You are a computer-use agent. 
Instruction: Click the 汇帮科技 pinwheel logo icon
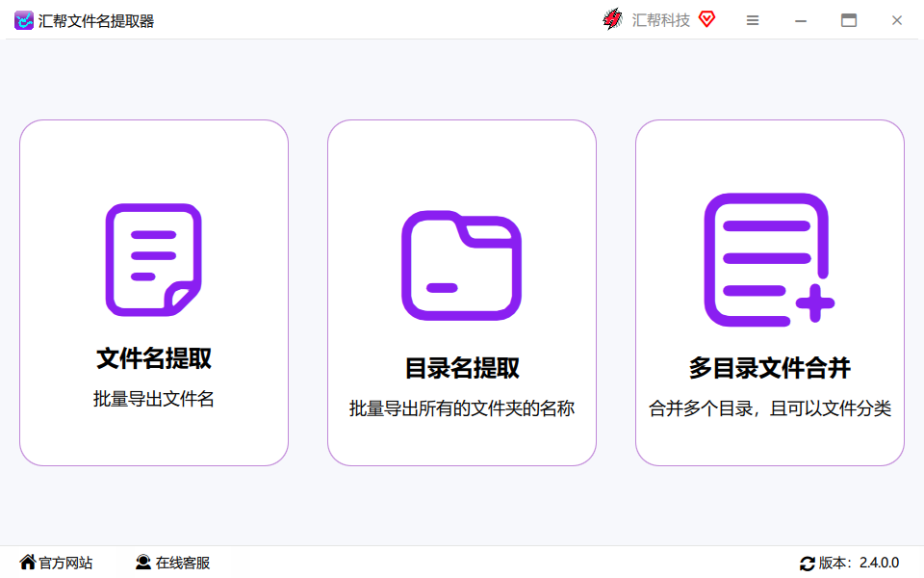612,19
